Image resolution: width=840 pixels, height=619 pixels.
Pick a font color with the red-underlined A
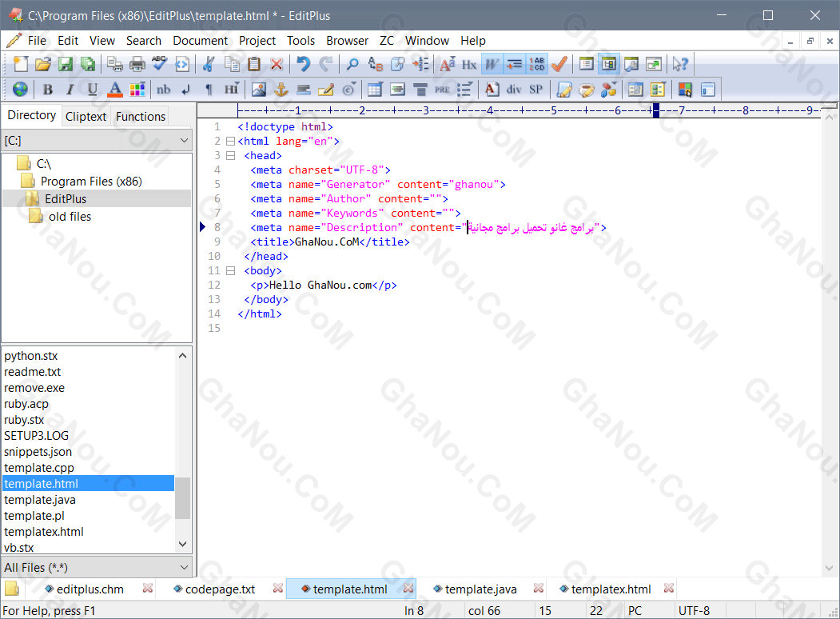point(114,90)
